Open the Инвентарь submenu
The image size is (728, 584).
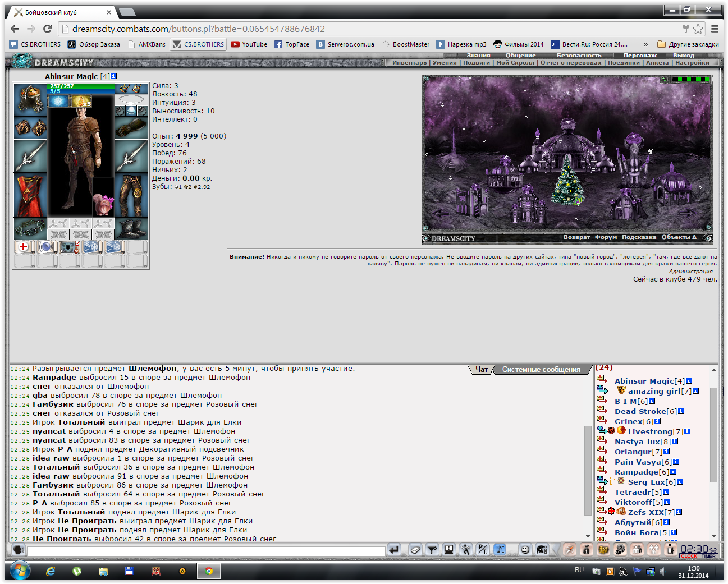409,63
